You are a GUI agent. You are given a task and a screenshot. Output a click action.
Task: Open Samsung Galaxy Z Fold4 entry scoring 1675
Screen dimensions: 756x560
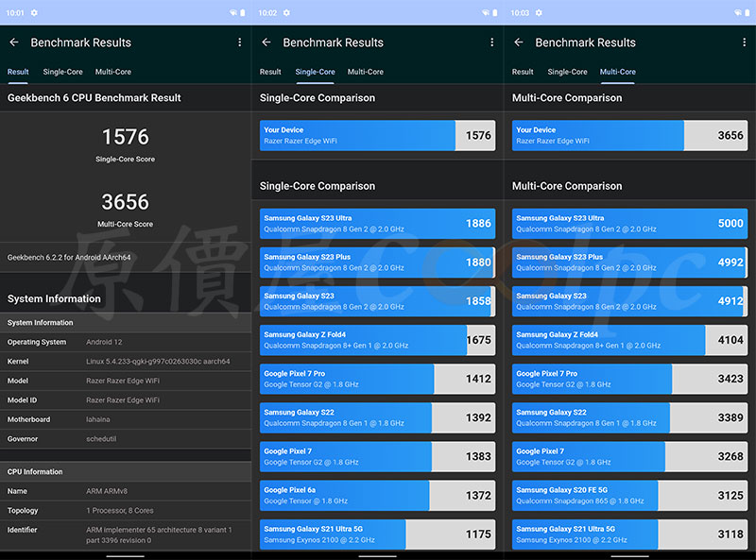click(377, 340)
